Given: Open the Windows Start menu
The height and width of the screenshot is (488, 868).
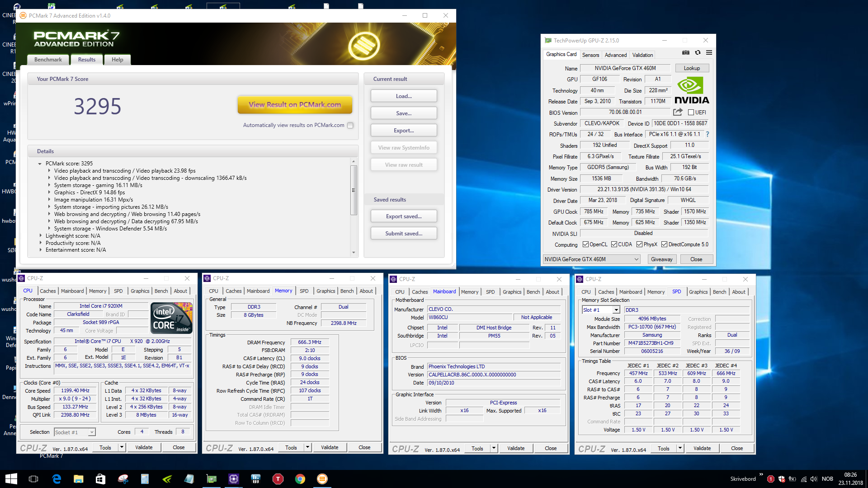Looking at the screenshot, I should coord(11,479).
